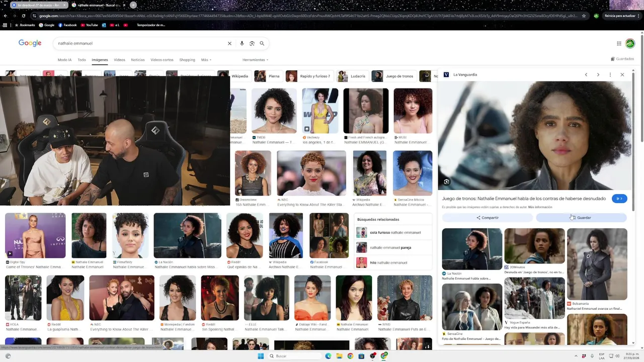Open the Google apps grid
This screenshot has height=362, width=644.
[x=619, y=43]
